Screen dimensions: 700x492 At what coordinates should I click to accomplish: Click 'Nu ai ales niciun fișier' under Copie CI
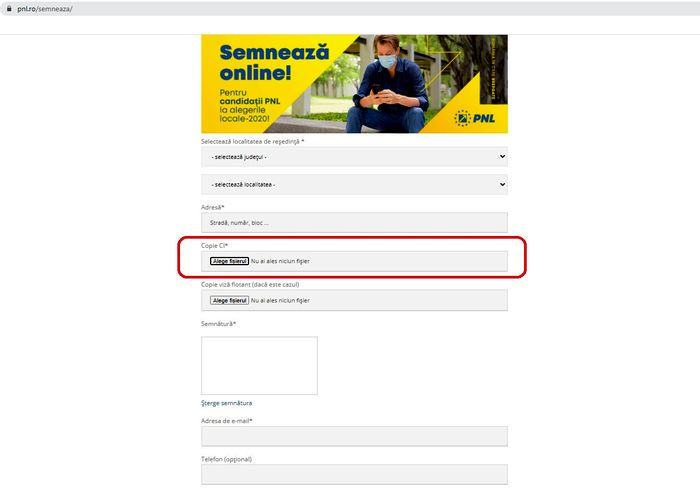[x=280, y=261]
